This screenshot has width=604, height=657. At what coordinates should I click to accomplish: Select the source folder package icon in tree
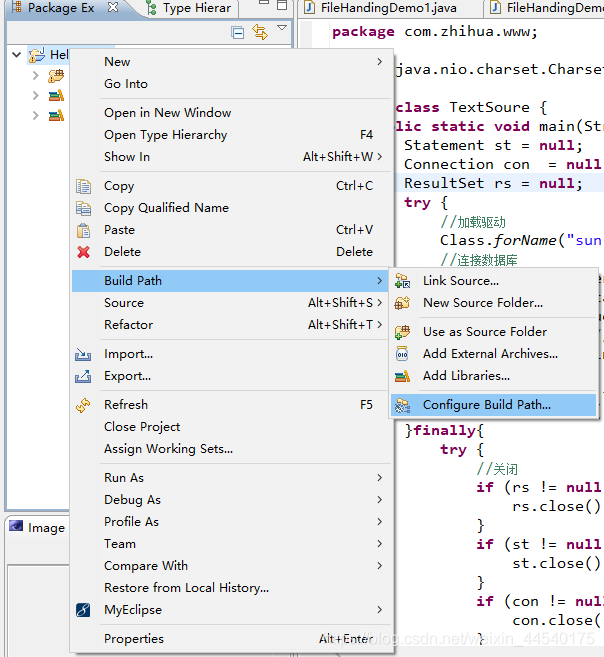56,76
